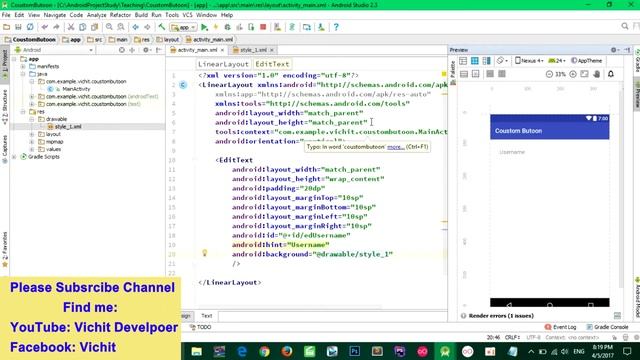Open the app run configuration dropdown
Image resolution: width=640 pixels, height=360 pixels.
pos(184,27)
